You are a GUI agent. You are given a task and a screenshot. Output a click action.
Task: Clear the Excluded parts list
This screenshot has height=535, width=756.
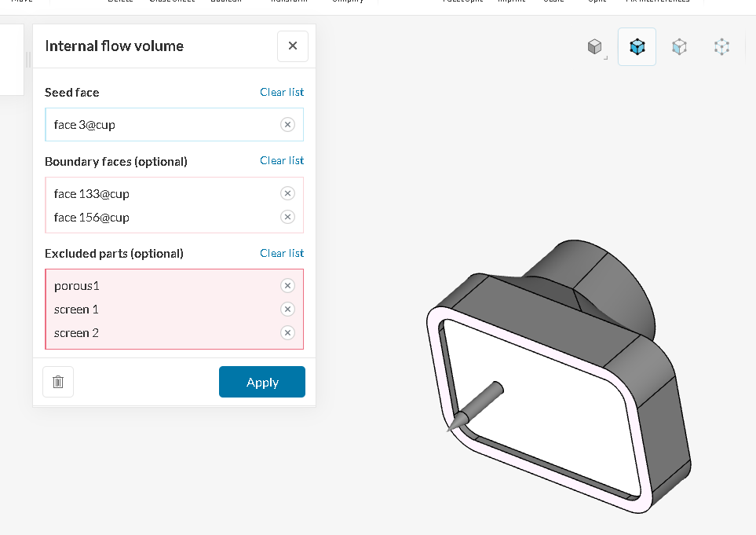tap(282, 253)
